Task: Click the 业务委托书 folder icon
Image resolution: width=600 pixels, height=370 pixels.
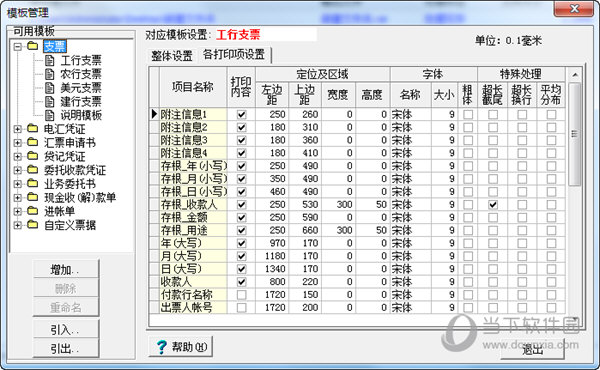Action: point(33,184)
